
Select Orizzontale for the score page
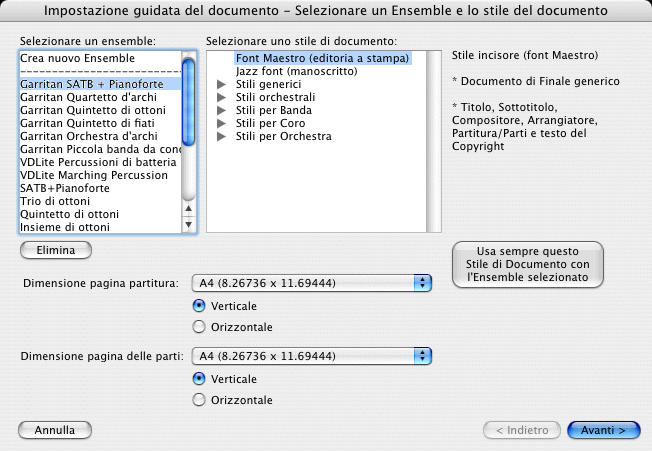[x=200, y=327]
